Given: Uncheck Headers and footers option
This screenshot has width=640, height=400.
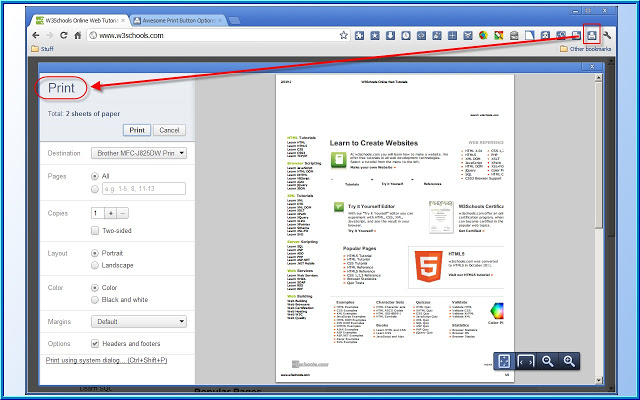Looking at the screenshot, I should coord(95,344).
